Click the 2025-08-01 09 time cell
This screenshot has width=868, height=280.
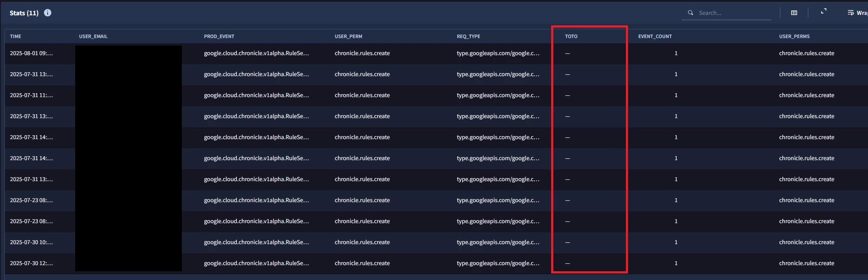[x=31, y=53]
